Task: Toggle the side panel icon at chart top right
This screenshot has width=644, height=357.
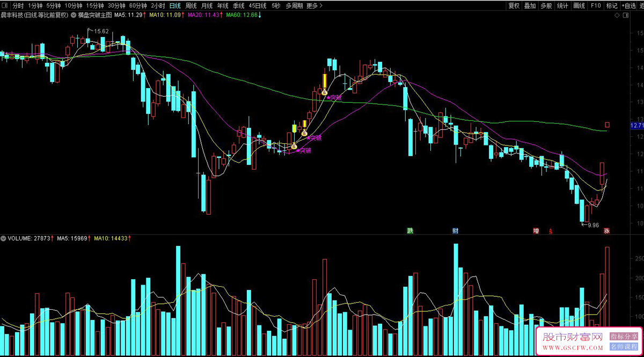Action: pos(626,16)
